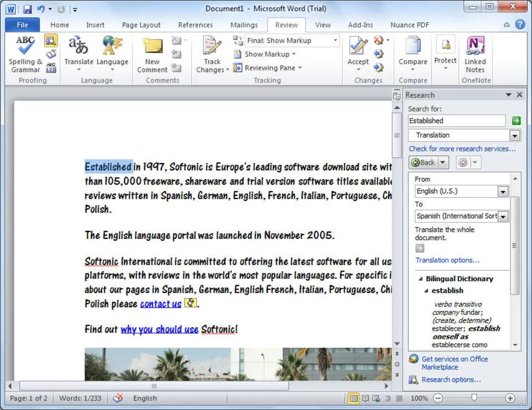Screen dimensions: 532x410
Task: Switch to Full Screen Reading view
Action: click(x=366, y=398)
